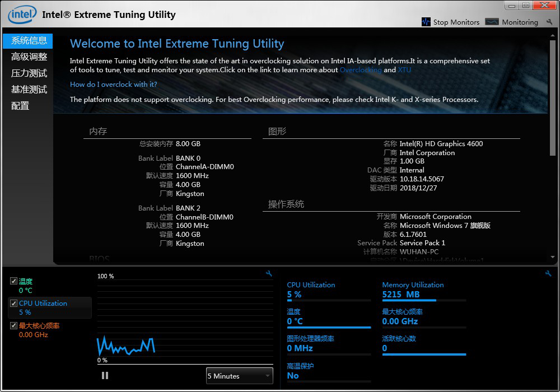
Task: Open the monitor values panel wrench settings
Action: pyautogui.click(x=548, y=273)
